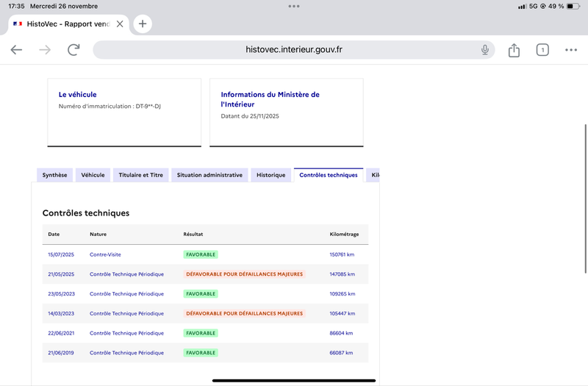Go to the Historique tab
The height and width of the screenshot is (386, 588).
click(270, 175)
